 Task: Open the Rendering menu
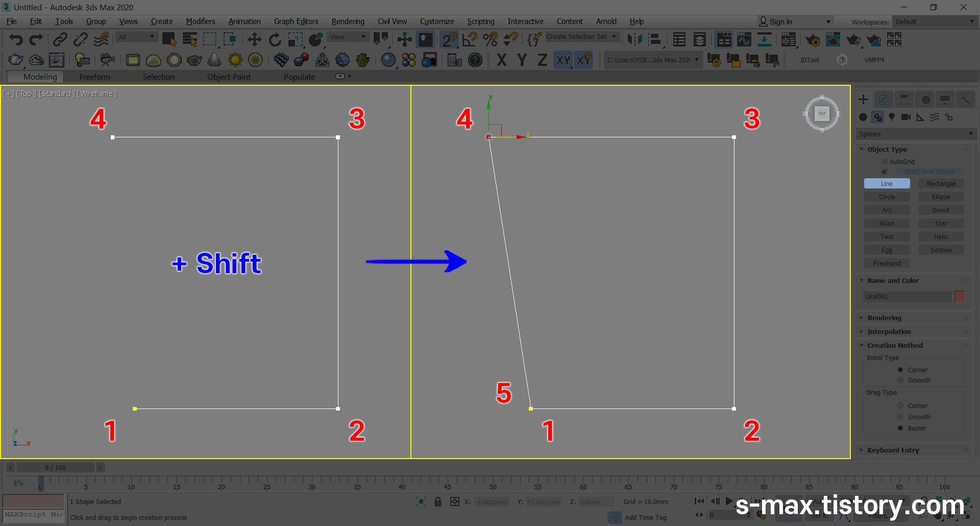[x=348, y=21]
